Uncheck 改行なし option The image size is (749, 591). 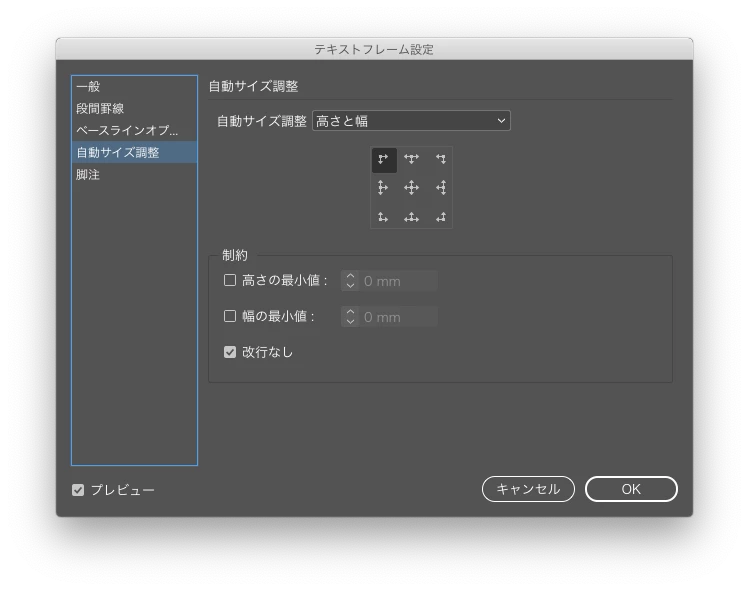click(x=230, y=352)
